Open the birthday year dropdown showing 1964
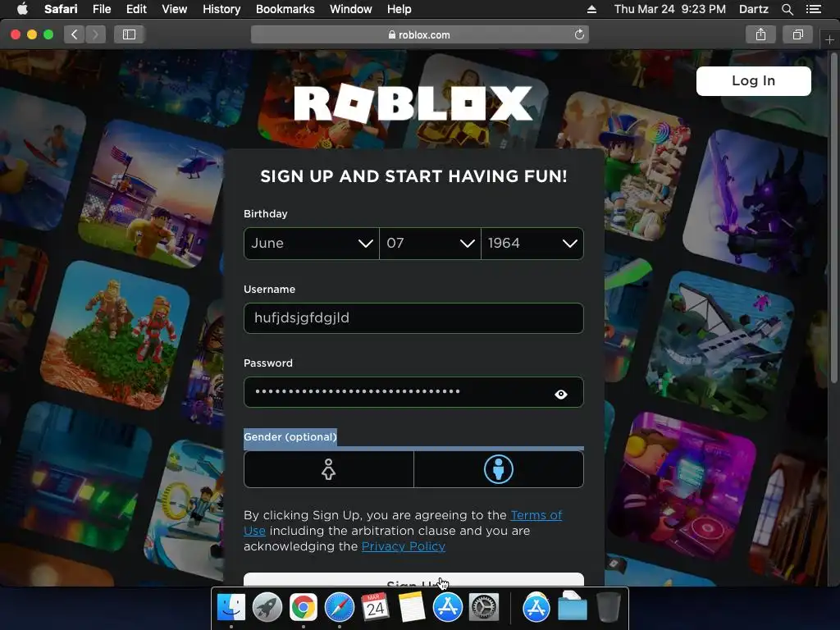 click(532, 243)
